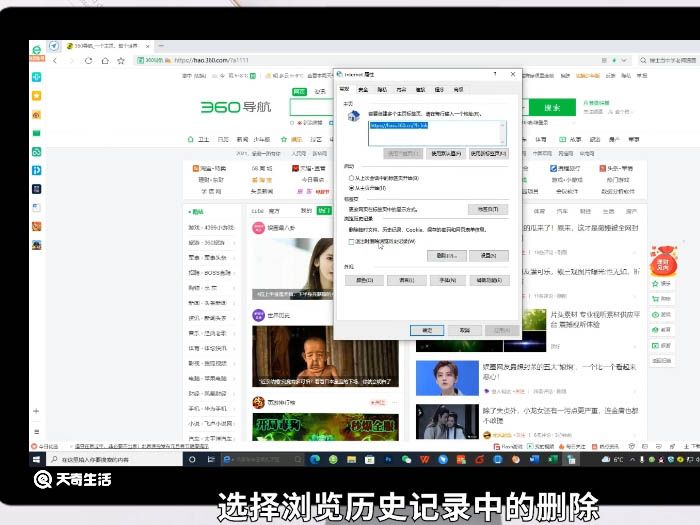Viewport: 700px width, 525px height.
Task: Click the 360导航 logo on the page
Action: (x=236, y=107)
